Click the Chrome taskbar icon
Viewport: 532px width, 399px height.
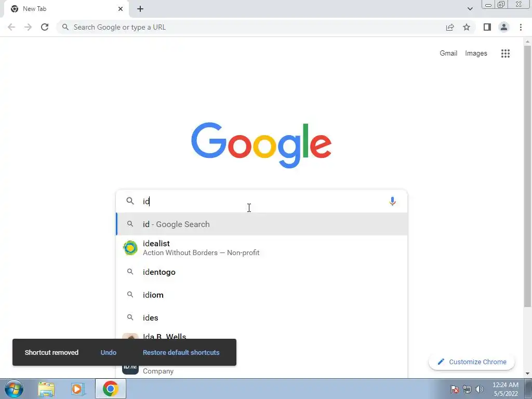click(110, 389)
